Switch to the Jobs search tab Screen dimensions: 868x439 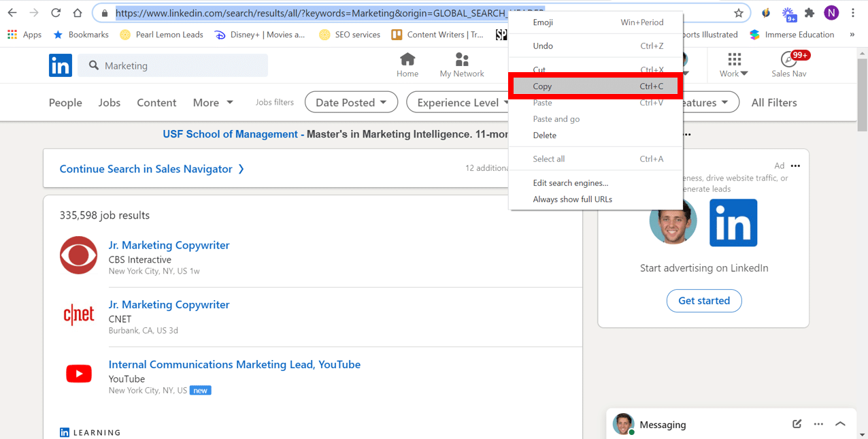(x=110, y=102)
